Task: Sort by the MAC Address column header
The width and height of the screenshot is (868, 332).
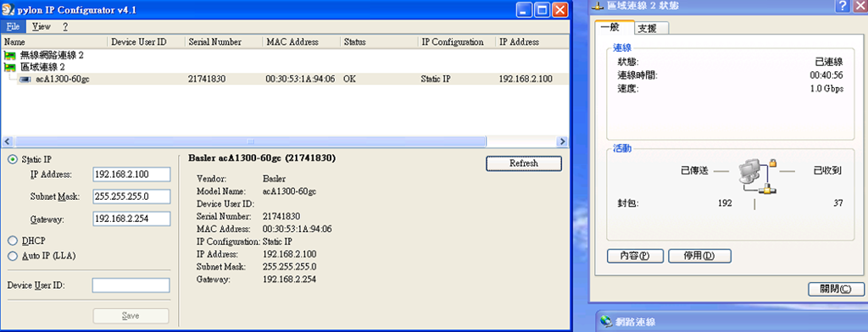Action: point(301,41)
